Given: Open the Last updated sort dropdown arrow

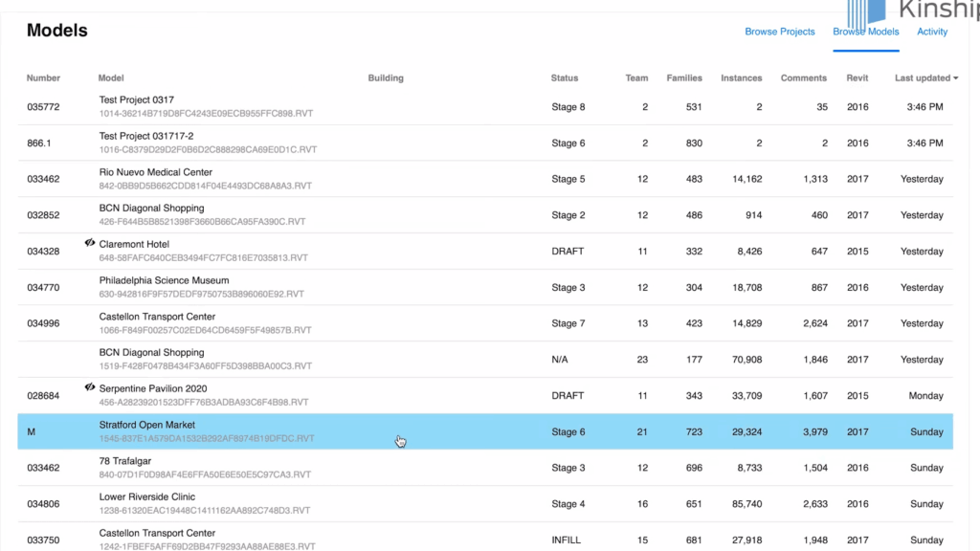Looking at the screenshot, I should pos(956,78).
